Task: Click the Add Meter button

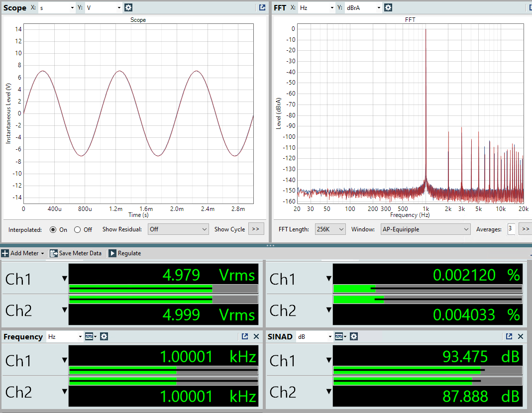Action: coord(23,253)
